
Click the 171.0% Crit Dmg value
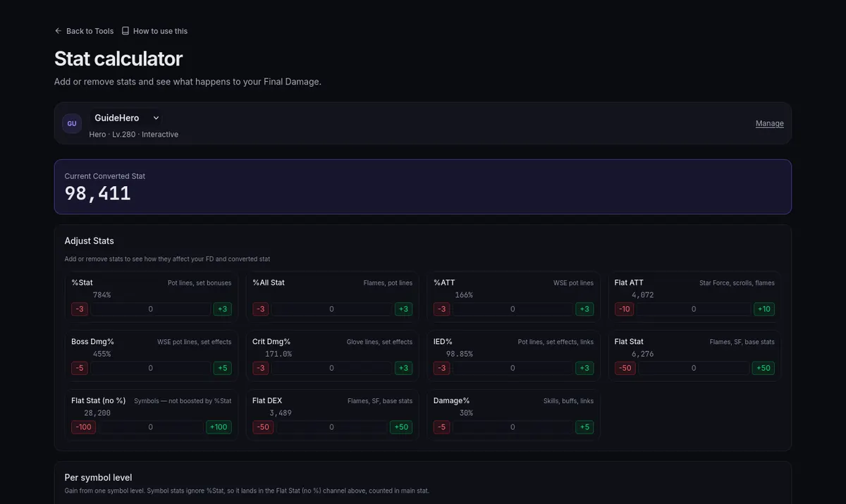point(278,354)
